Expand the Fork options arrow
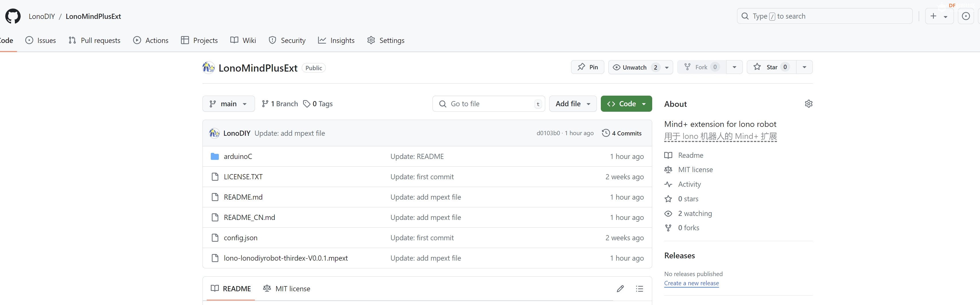 pos(734,67)
